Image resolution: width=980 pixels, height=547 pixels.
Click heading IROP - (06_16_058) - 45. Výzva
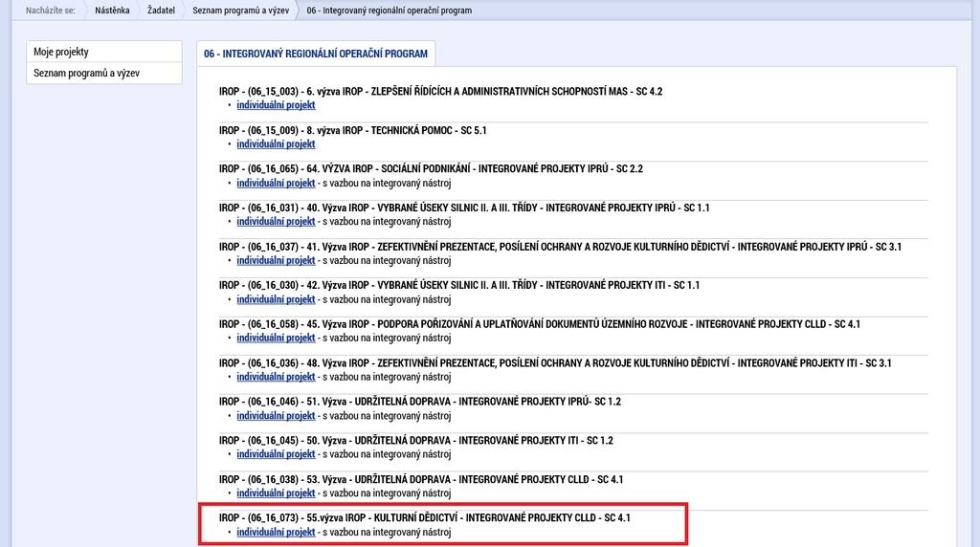[540, 324]
